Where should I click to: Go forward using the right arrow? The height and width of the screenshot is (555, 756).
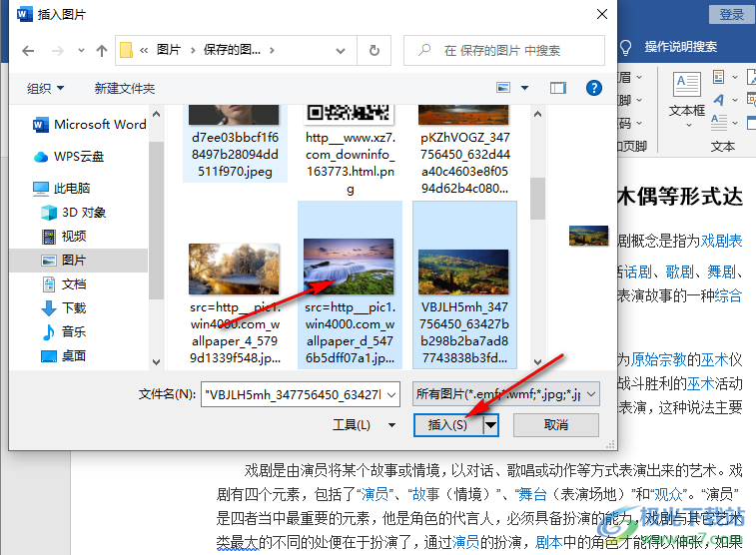(57, 51)
